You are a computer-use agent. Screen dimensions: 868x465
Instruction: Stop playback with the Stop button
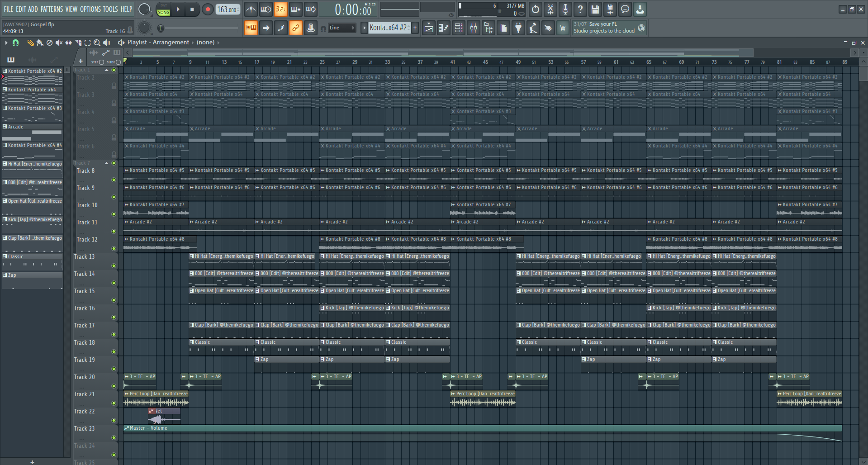(192, 9)
